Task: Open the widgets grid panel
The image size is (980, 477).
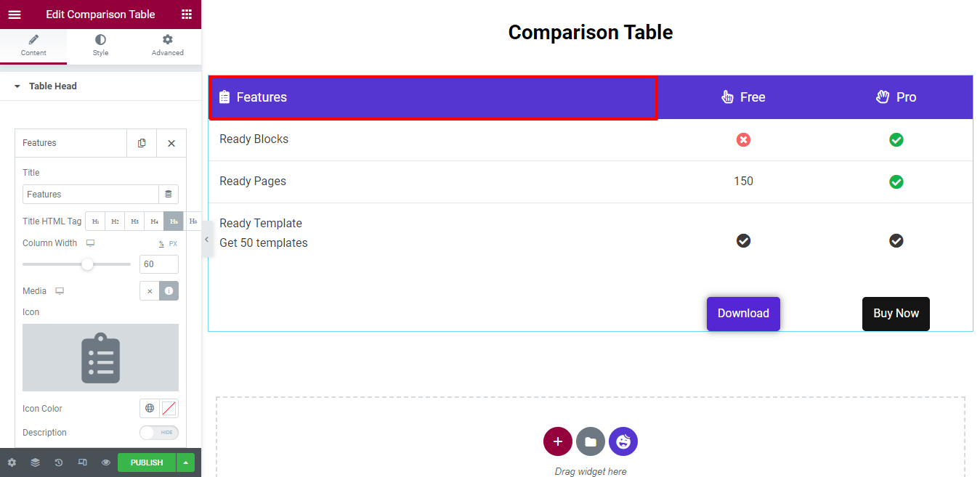Action: click(x=187, y=15)
